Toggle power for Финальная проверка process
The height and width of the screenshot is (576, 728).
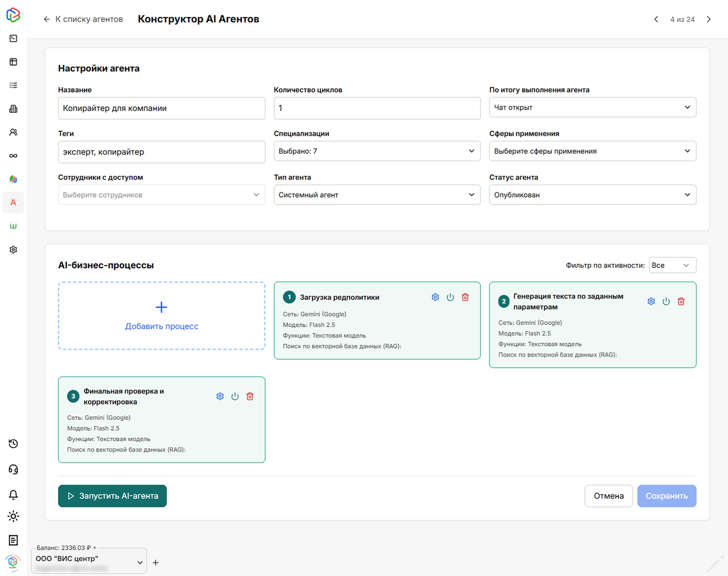click(235, 396)
